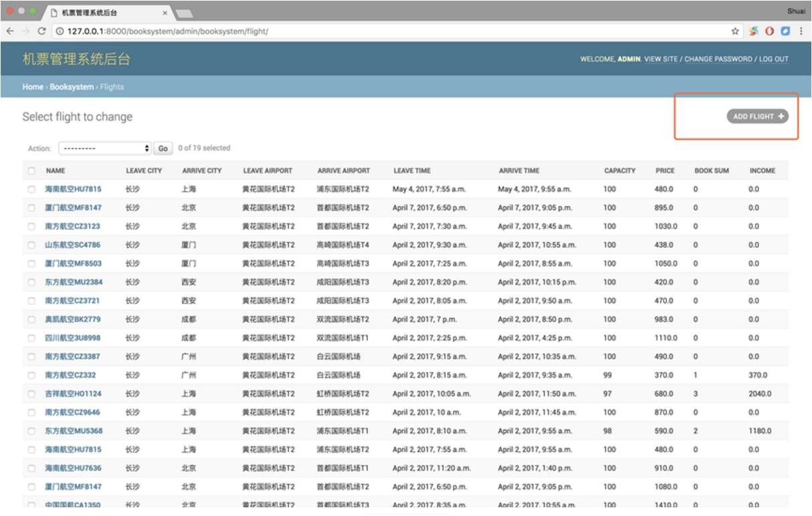Open flight 四川航空3U8998
Screen dimensions: 812x516
pos(73,338)
